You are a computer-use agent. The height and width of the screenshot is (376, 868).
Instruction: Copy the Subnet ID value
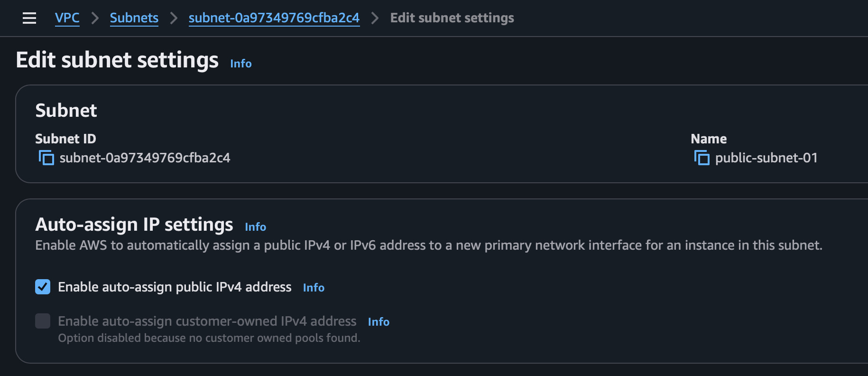coord(46,158)
